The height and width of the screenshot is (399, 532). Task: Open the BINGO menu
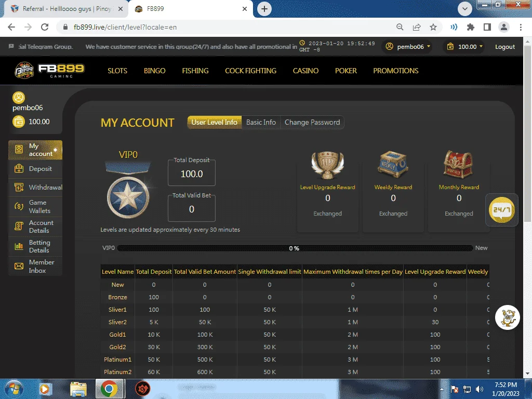[x=155, y=71]
